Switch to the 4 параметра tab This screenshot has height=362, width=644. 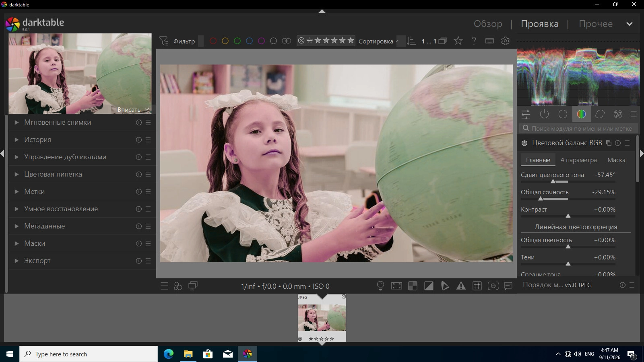coord(578,160)
